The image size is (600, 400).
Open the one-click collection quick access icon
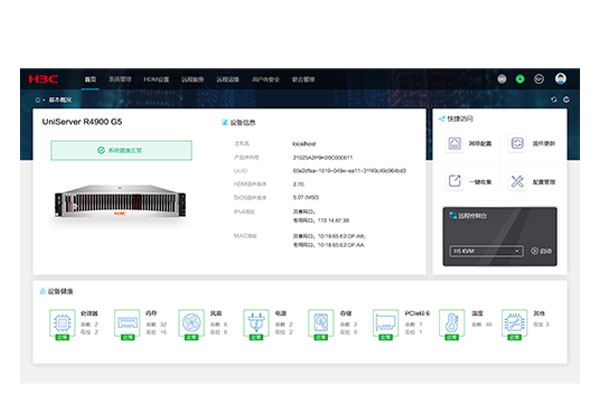pyautogui.click(x=455, y=181)
